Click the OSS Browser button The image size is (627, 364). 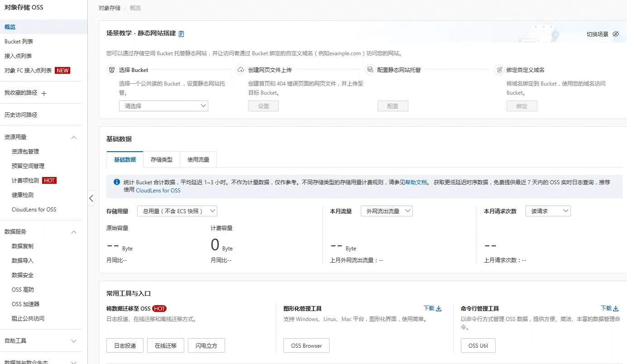click(x=306, y=345)
